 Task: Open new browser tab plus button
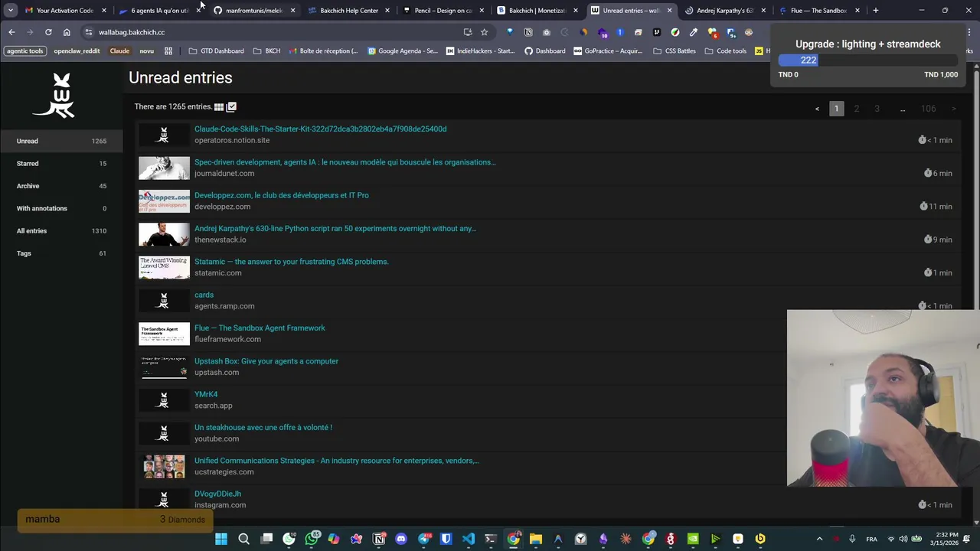[x=876, y=11]
